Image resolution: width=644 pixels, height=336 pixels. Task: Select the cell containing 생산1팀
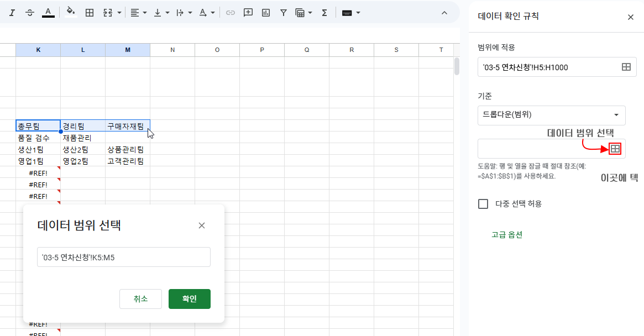(x=38, y=149)
